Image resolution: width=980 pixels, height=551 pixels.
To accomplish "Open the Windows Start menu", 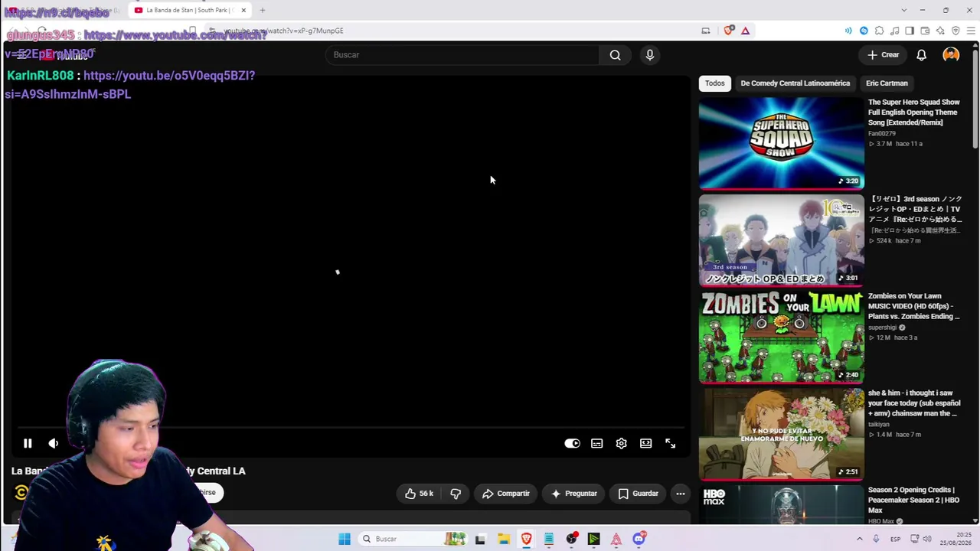I will [345, 539].
